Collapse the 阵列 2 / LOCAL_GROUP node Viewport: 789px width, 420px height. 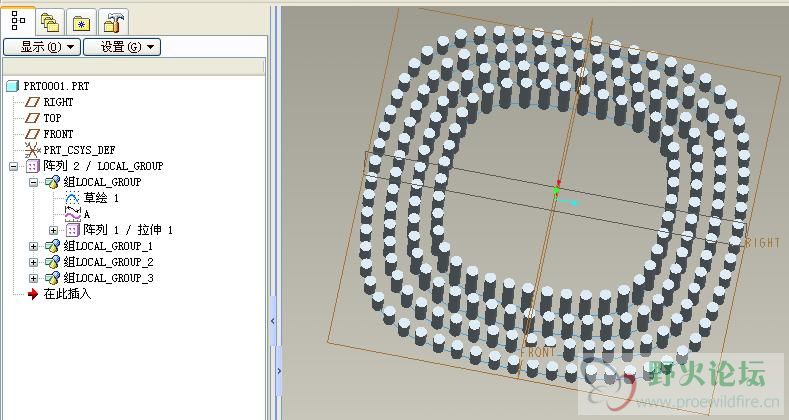14,166
